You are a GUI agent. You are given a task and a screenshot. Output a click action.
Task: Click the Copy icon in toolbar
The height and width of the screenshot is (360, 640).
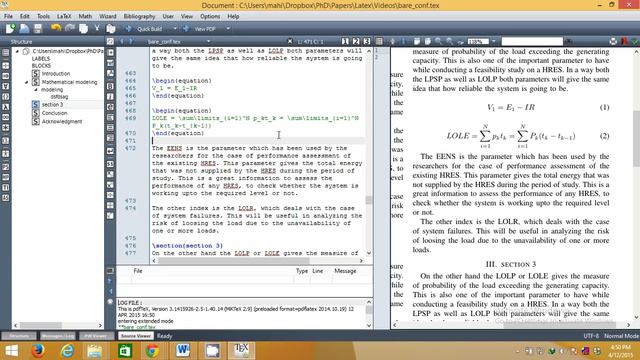(84, 28)
